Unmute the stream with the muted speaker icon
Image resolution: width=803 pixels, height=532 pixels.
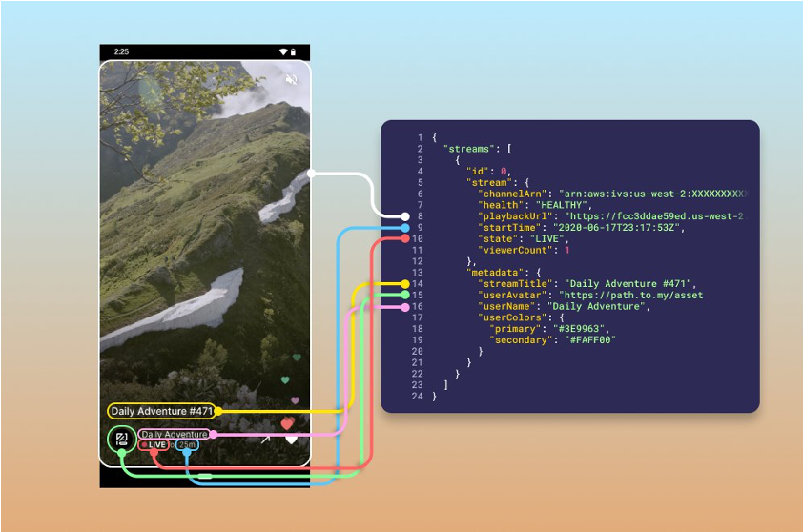coord(292,79)
